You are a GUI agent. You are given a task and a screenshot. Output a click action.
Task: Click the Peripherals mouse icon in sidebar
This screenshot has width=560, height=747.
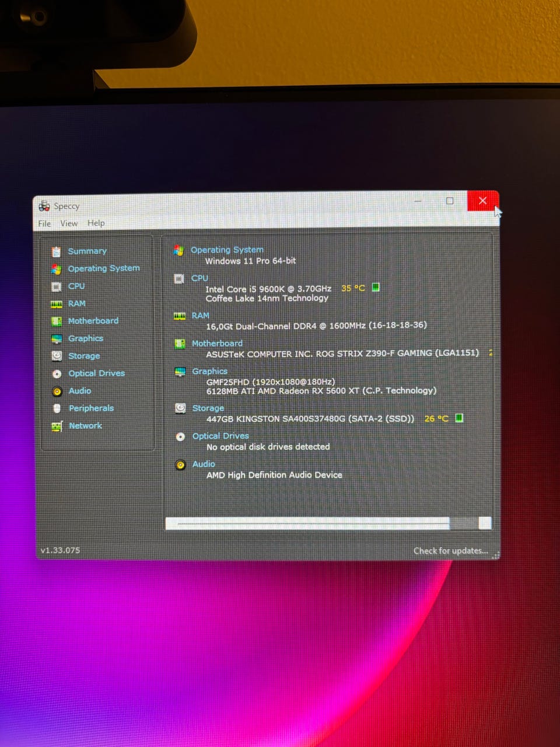(x=57, y=409)
